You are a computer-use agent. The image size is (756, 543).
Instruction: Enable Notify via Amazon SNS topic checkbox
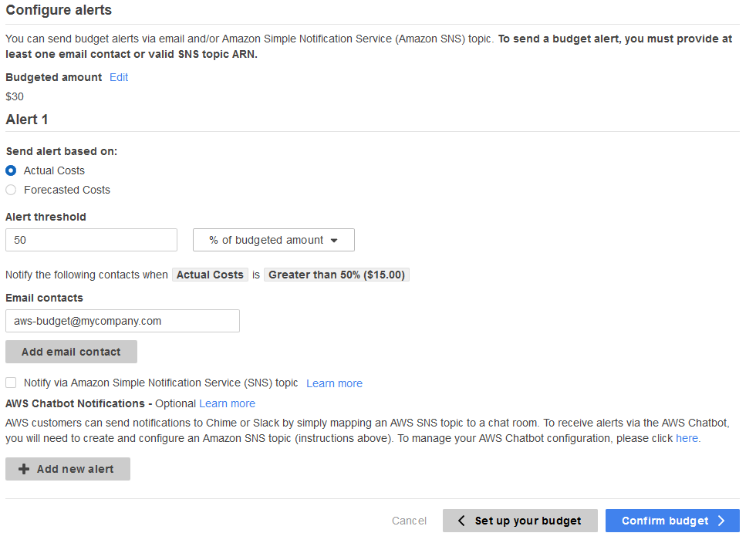pyautogui.click(x=11, y=383)
